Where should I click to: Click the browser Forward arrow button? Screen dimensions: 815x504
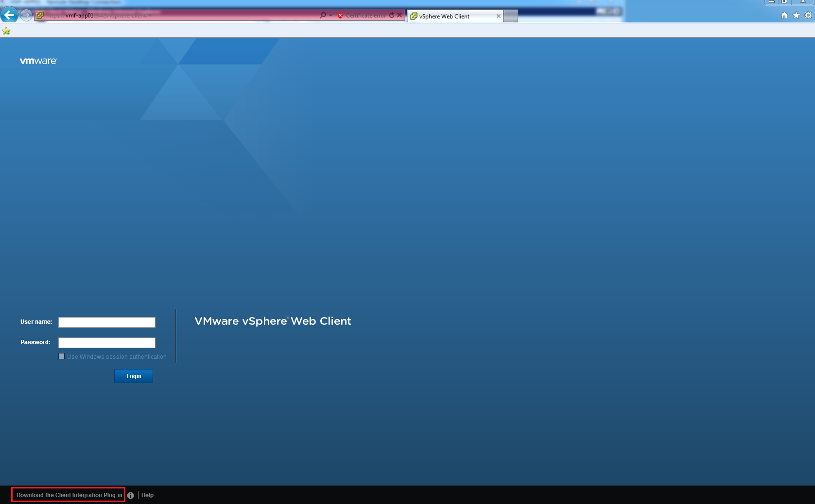pos(26,15)
